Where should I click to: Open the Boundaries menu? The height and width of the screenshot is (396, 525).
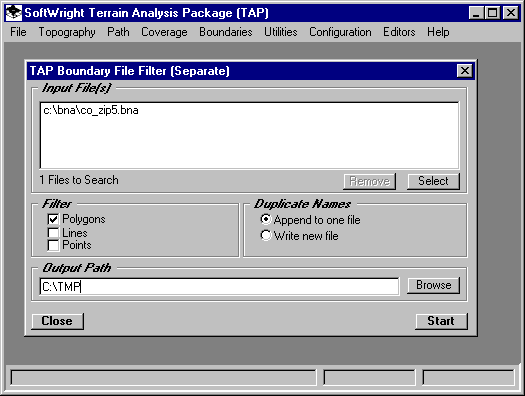pyautogui.click(x=226, y=32)
